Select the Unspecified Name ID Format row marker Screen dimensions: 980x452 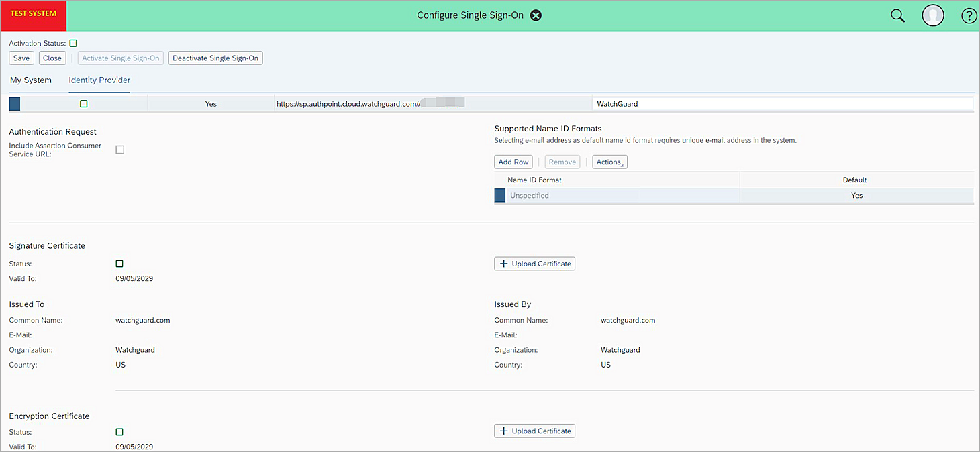pos(499,195)
